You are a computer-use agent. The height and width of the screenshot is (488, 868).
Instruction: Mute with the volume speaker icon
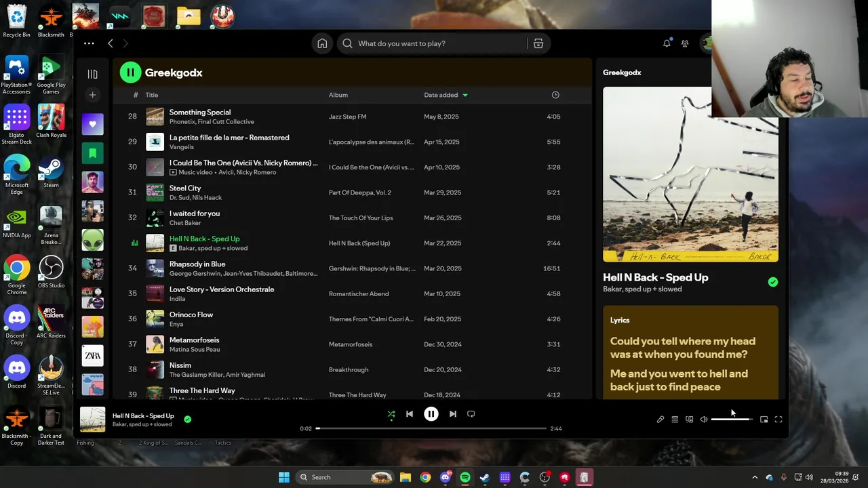(x=704, y=420)
